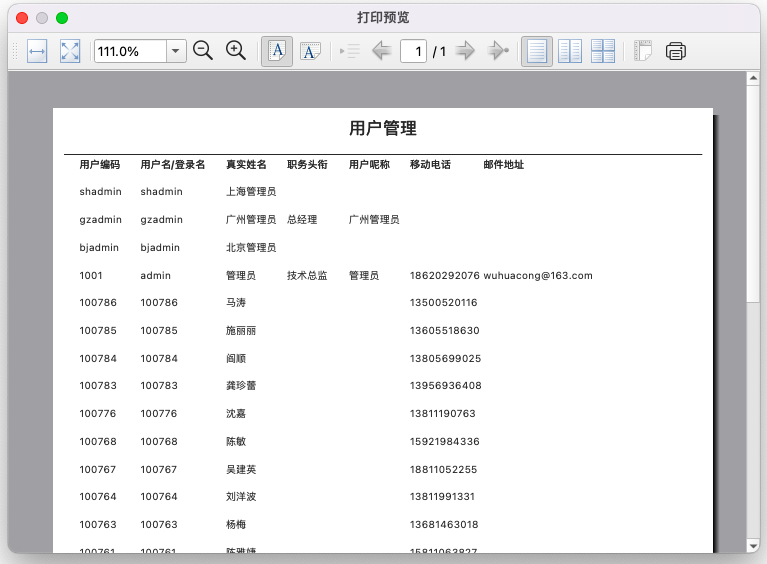
Task: Enable facing pages view mode
Action: coord(570,51)
